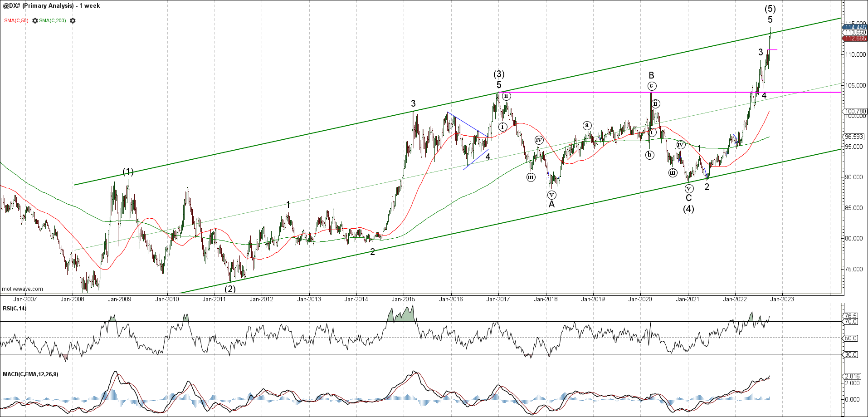Select the red SMA(C,50) study label
868x417 pixels.
tap(16, 21)
